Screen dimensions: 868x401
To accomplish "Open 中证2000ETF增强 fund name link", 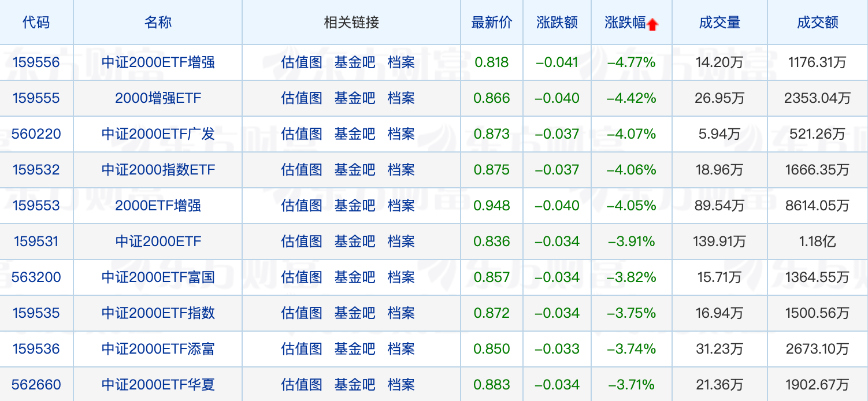I will [x=158, y=62].
